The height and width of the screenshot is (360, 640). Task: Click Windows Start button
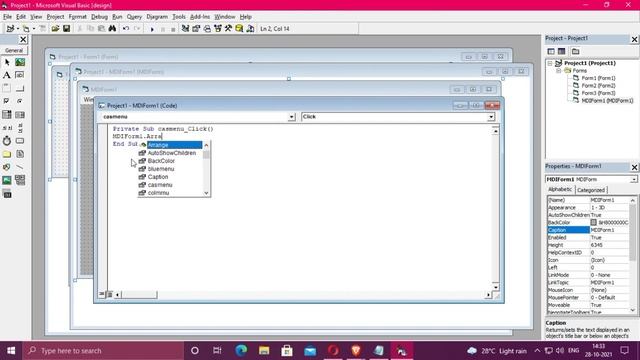(11, 351)
